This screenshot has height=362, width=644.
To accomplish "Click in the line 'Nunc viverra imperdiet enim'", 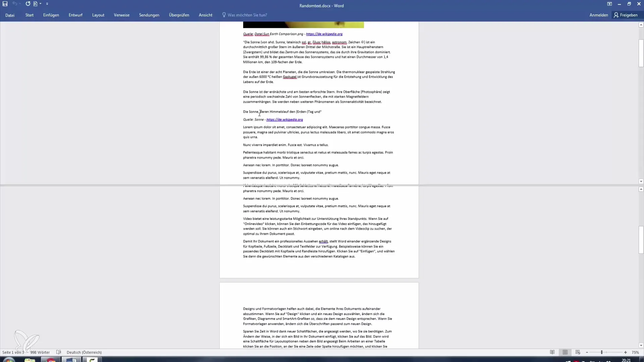I will [286, 145].
